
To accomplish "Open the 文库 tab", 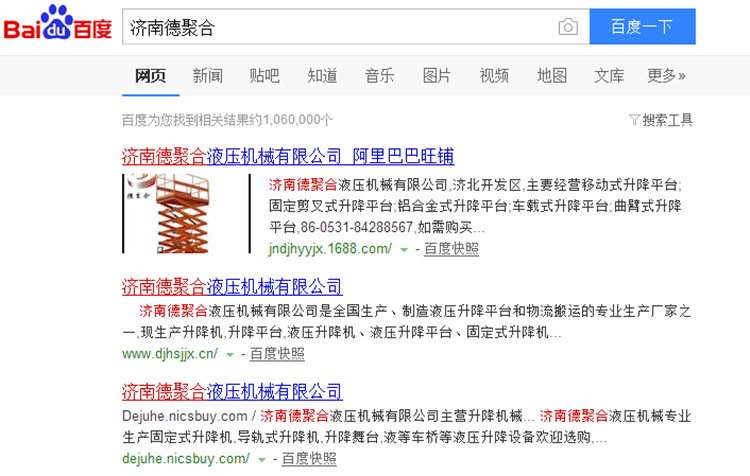I will pos(609,76).
